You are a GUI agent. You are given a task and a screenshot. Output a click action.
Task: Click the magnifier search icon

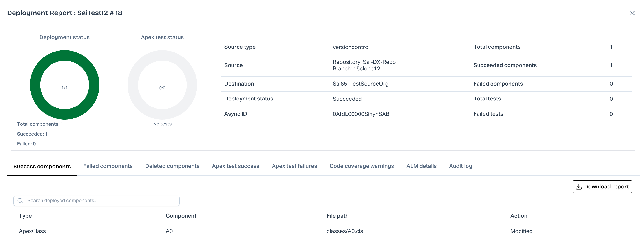point(20,201)
